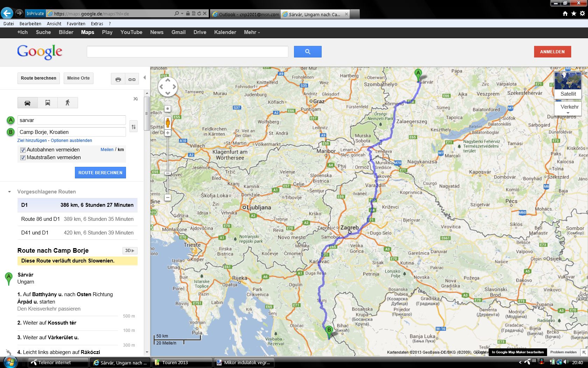Click the zoom slider handle on map
This screenshot has height=368, width=588.
168,173
